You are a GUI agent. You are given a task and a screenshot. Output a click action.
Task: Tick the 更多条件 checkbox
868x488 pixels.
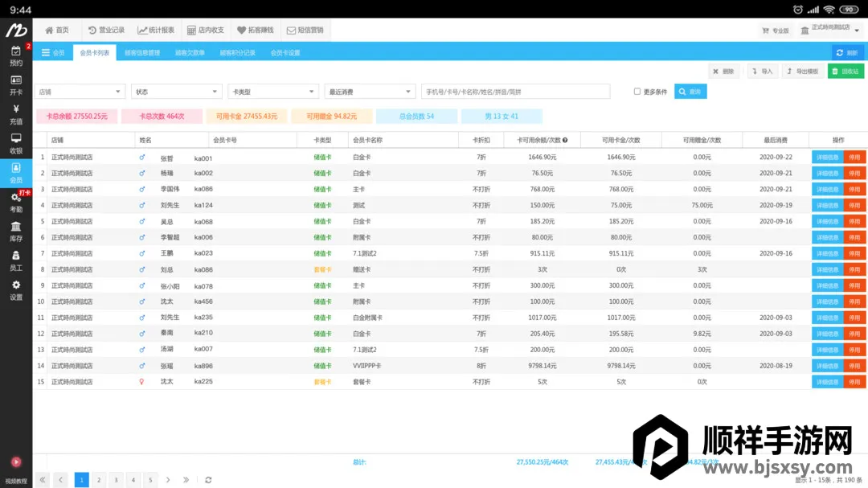(637, 92)
